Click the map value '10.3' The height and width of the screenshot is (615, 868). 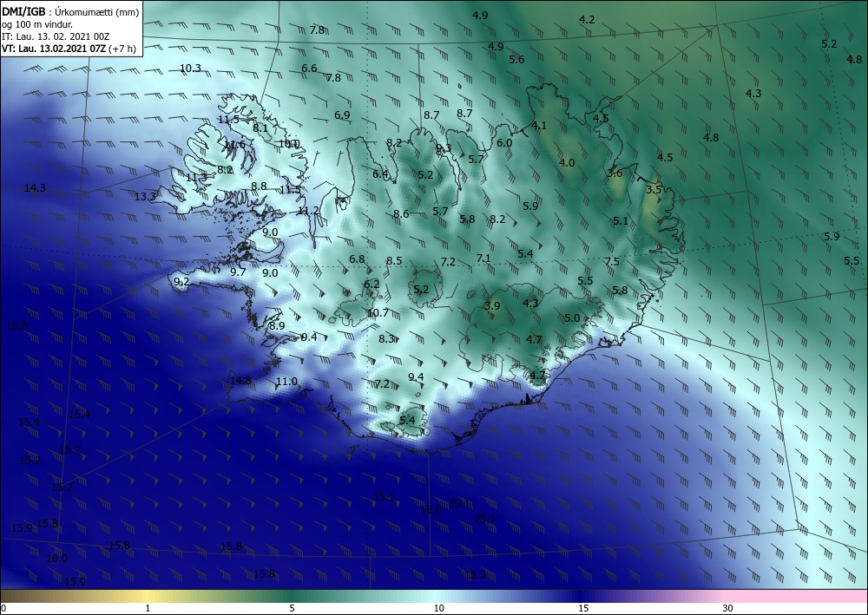(x=190, y=69)
